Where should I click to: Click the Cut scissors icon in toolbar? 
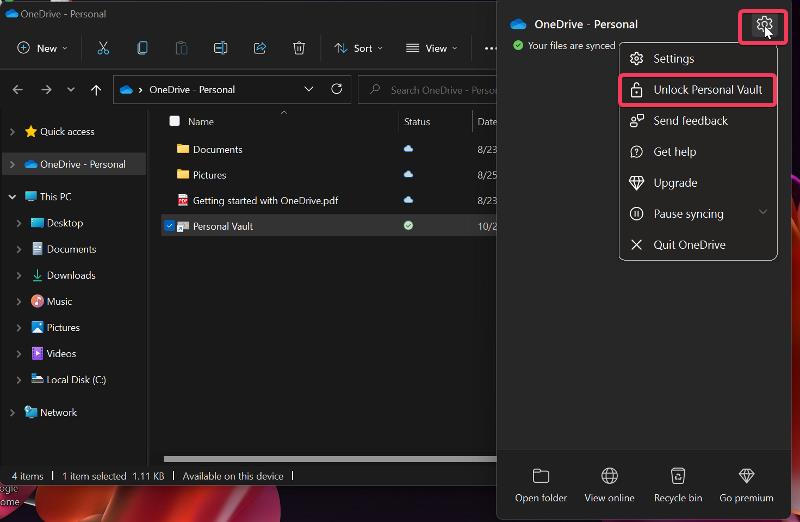(x=103, y=48)
